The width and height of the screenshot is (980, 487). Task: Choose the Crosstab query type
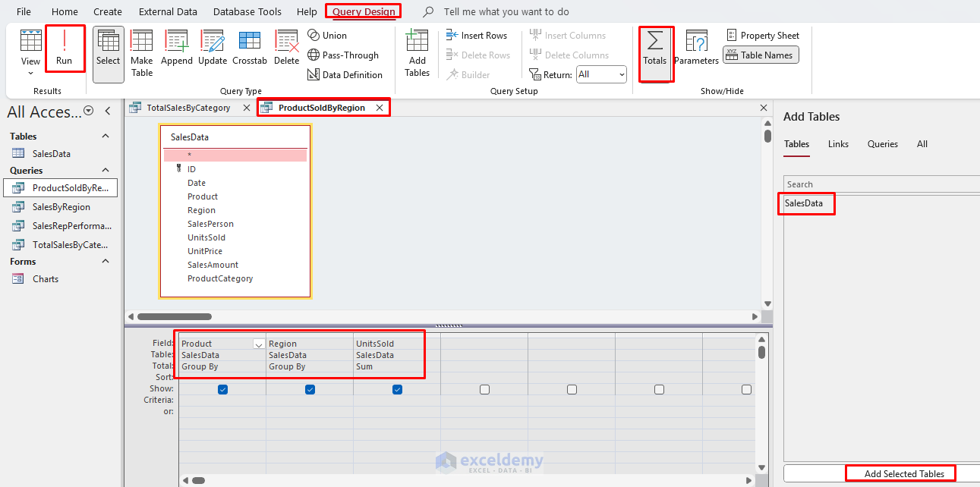(250, 49)
